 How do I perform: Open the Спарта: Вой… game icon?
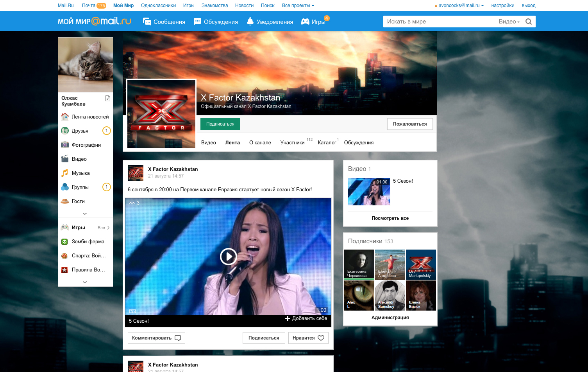pos(65,256)
